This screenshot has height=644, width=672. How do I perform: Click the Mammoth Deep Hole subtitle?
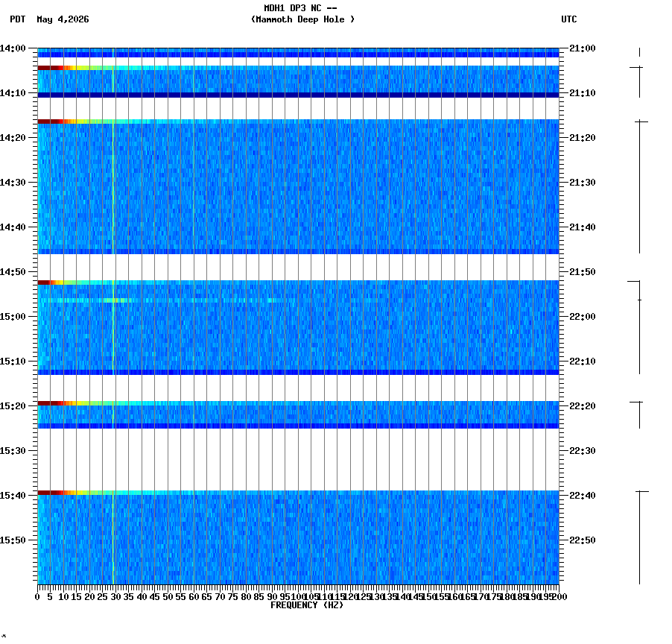(303, 19)
